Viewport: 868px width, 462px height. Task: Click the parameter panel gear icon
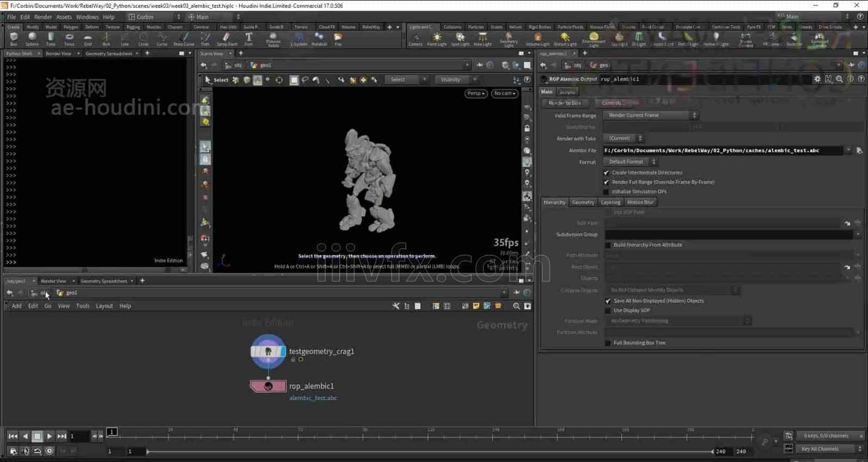(x=817, y=79)
